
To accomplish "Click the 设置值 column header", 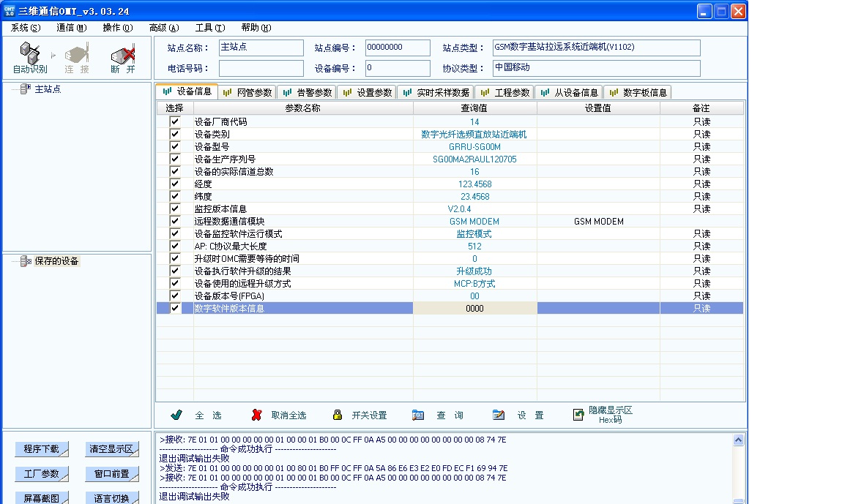I will pos(598,108).
